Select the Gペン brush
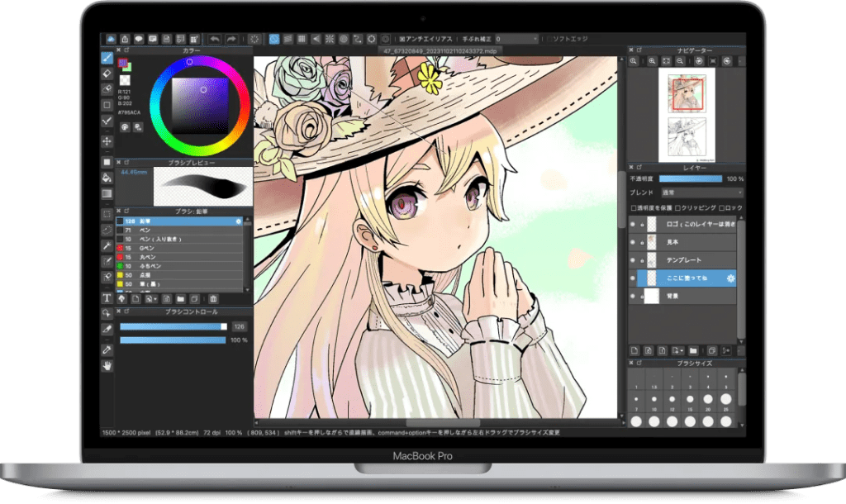Image resolution: width=846 pixels, height=504 pixels. pos(179,248)
